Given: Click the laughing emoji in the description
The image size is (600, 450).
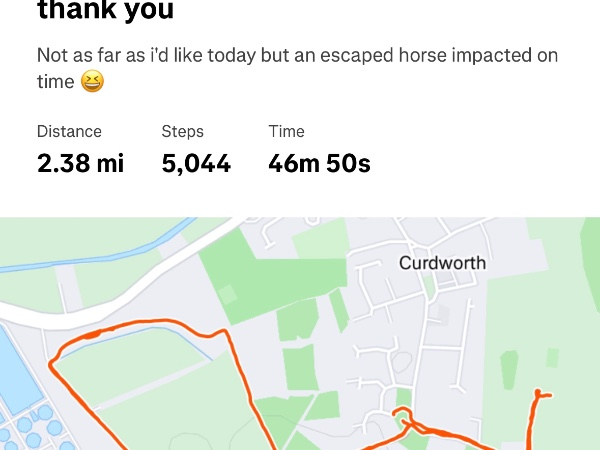Looking at the screenshot, I should pyautogui.click(x=92, y=82).
